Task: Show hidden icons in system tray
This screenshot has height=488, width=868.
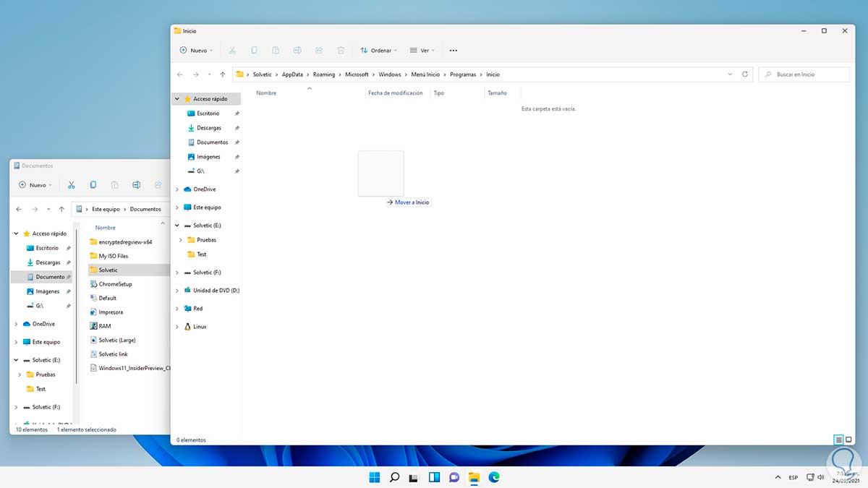Action: pos(778,477)
